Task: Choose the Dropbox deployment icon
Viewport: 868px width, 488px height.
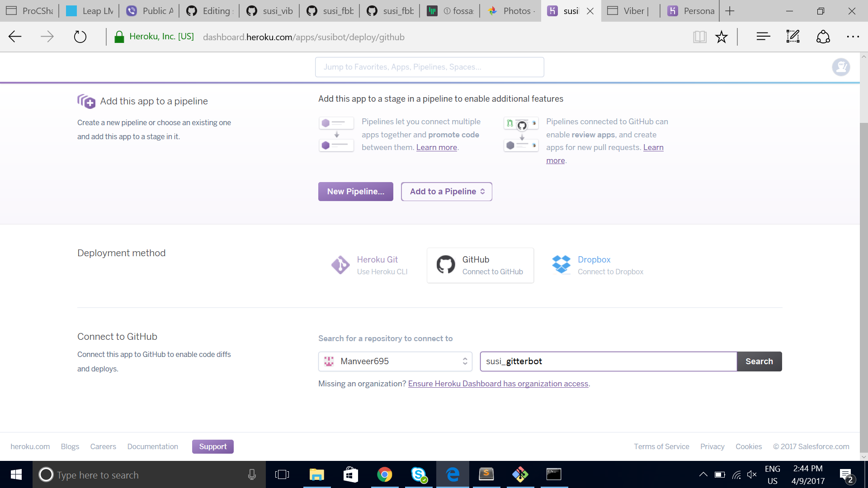Action: (x=561, y=265)
